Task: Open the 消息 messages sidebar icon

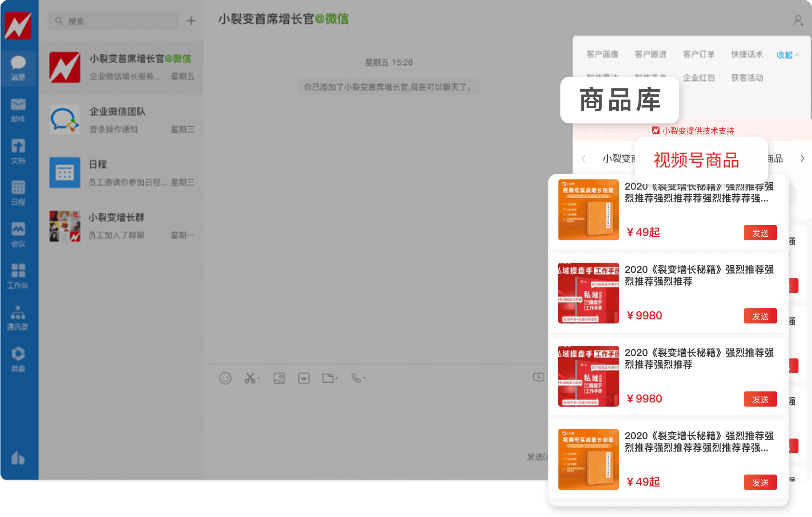Action: tap(18, 68)
